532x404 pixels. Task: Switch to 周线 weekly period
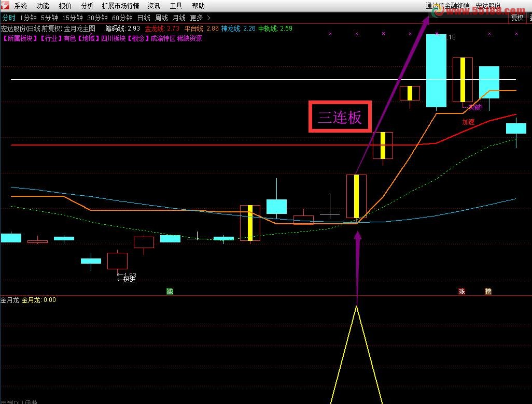pyautogui.click(x=161, y=18)
